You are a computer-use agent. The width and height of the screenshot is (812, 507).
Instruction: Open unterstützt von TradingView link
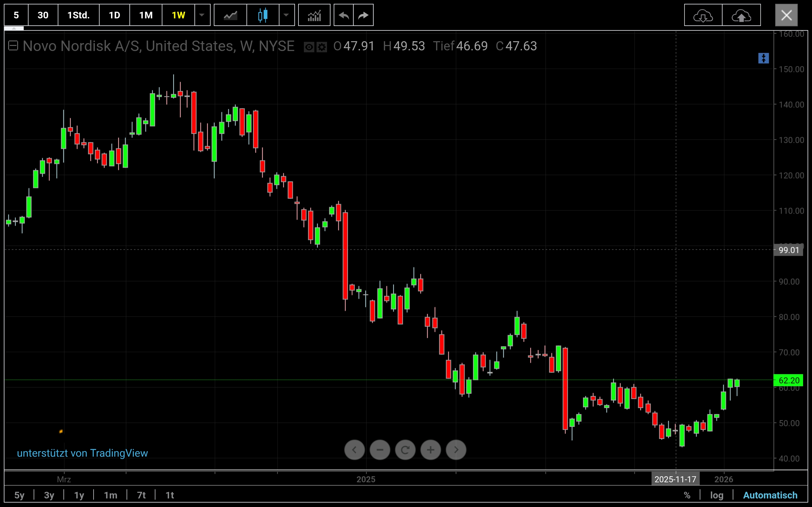pyautogui.click(x=82, y=453)
